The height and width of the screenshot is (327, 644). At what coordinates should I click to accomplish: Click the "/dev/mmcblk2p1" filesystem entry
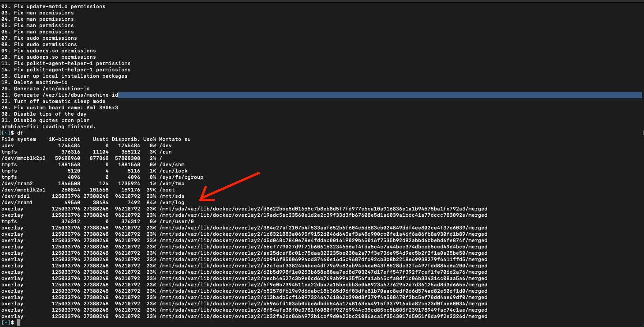pyautogui.click(x=23, y=190)
